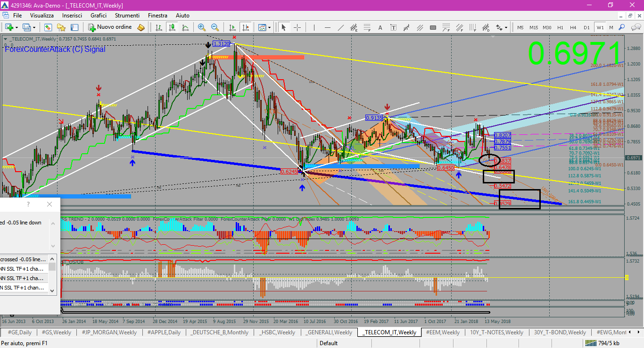Viewport: 644px width, 348px height.
Task: Select the vertical line tool
Action: click(314, 27)
